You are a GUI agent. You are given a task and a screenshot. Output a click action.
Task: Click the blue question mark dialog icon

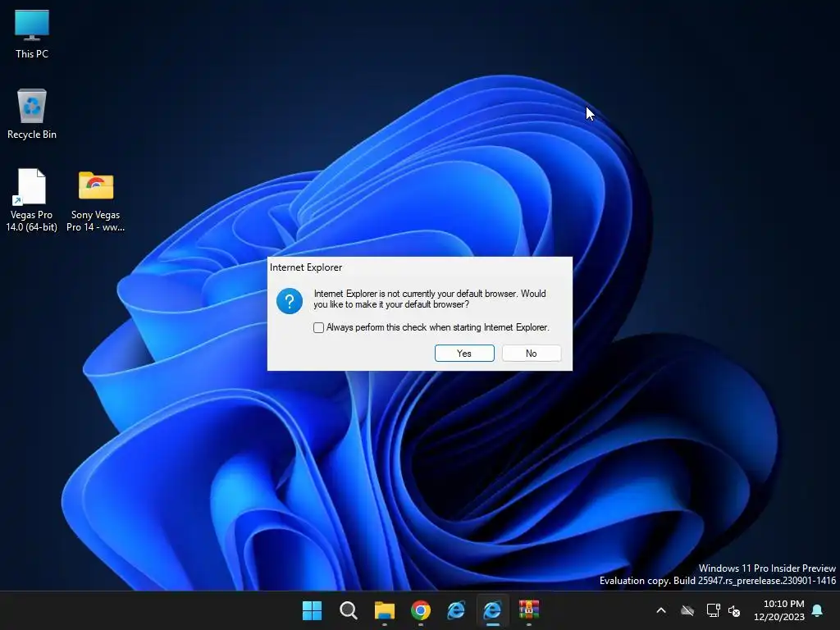290,301
